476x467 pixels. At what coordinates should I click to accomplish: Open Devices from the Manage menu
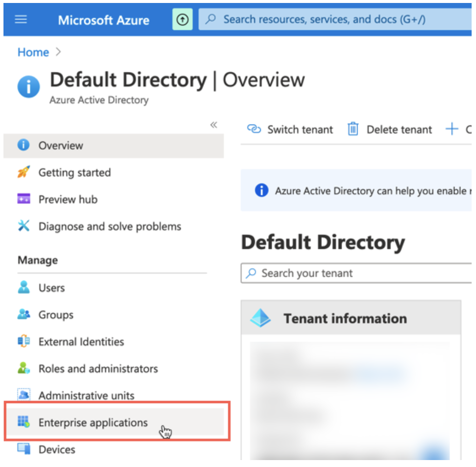click(57, 449)
